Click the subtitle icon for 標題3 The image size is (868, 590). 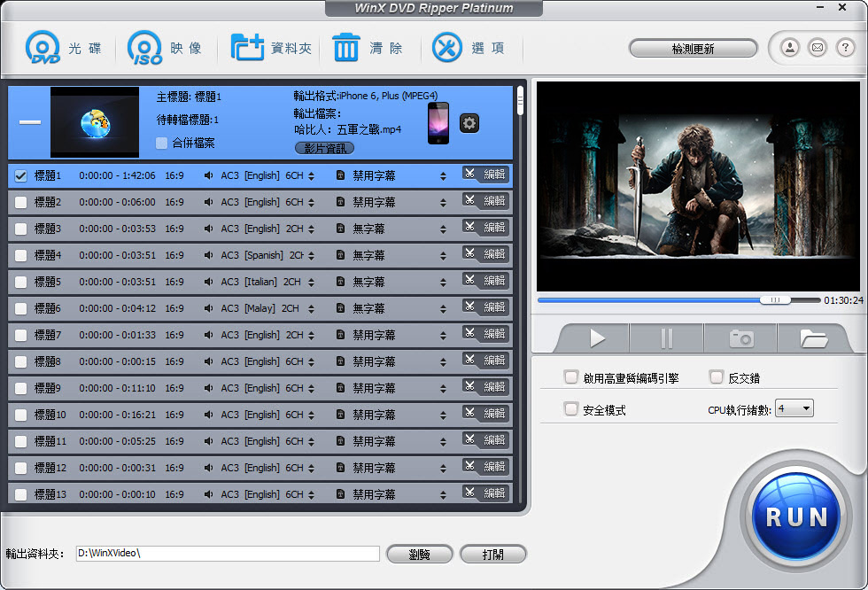point(340,229)
